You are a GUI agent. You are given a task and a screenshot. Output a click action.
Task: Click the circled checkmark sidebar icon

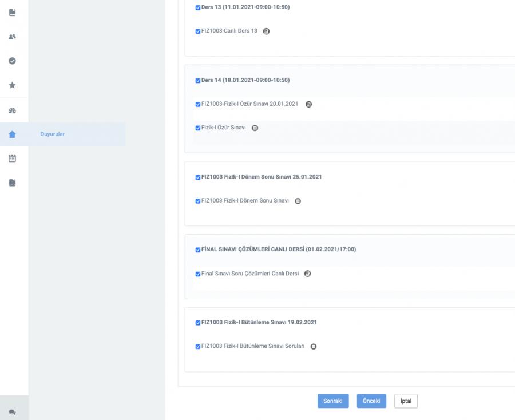[13, 61]
